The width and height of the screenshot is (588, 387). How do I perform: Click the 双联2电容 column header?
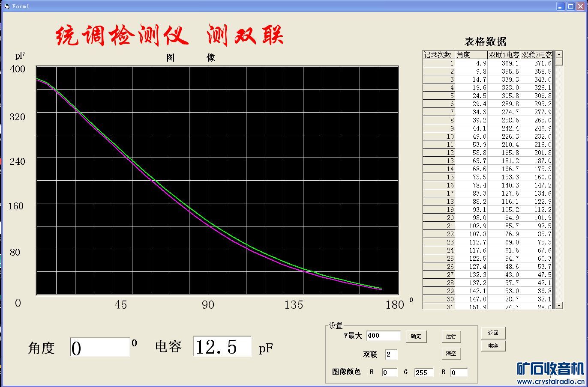[537, 55]
